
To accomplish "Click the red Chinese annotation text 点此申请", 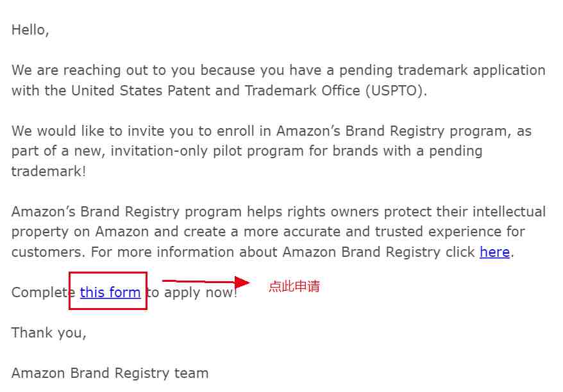I will [294, 286].
